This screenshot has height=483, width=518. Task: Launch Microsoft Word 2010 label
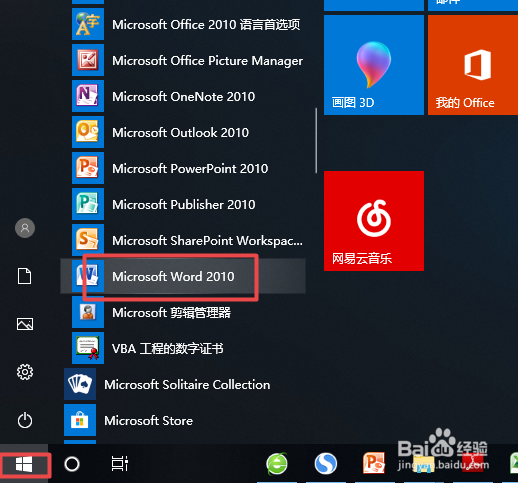coord(173,277)
